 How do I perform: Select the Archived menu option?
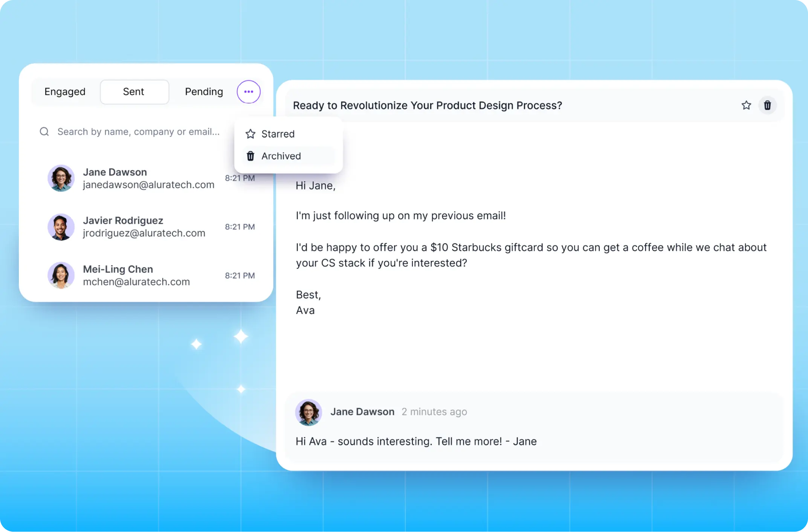click(281, 156)
